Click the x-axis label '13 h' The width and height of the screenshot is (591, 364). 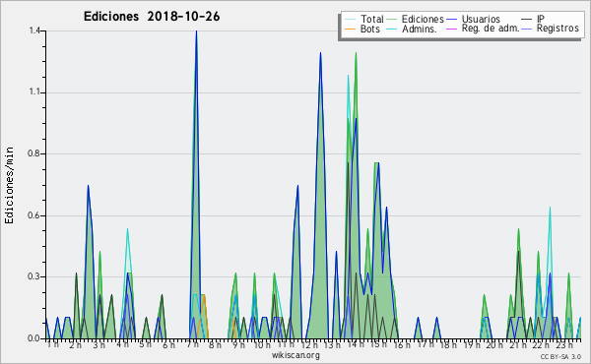332,344
